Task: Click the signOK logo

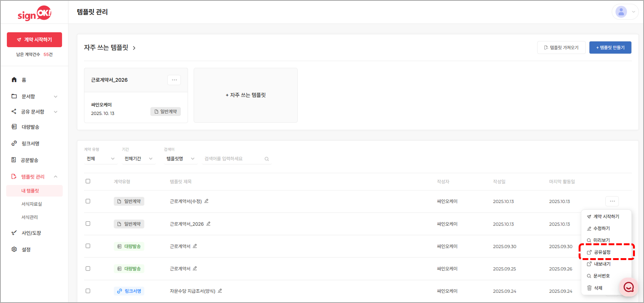Action: [34, 14]
